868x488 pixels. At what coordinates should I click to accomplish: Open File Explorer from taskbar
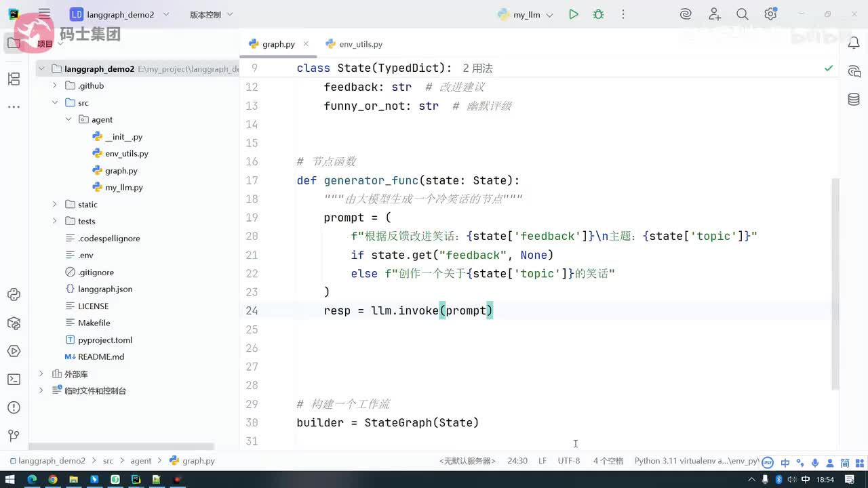[73, 480]
